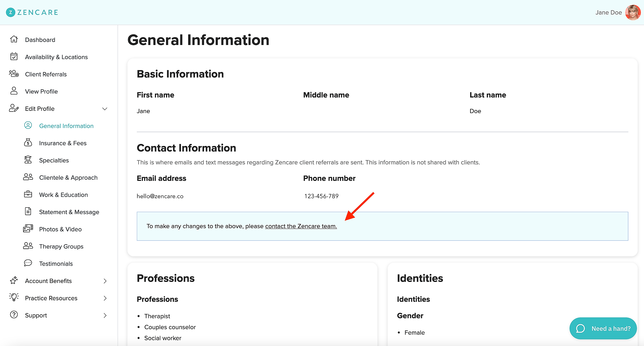This screenshot has height=346, width=644.
Task: Click the Client Referrals people icon
Action: pos(14,74)
